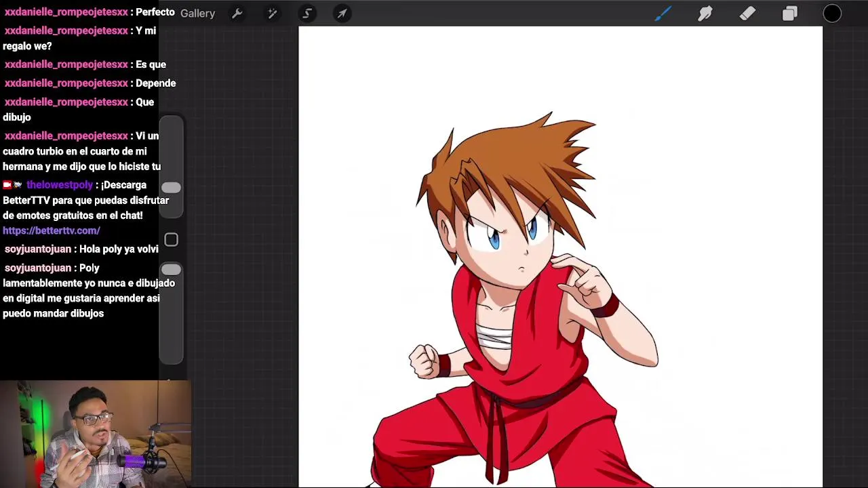868x488 pixels.
Task: Select the Eraser tool
Action: coord(747,14)
